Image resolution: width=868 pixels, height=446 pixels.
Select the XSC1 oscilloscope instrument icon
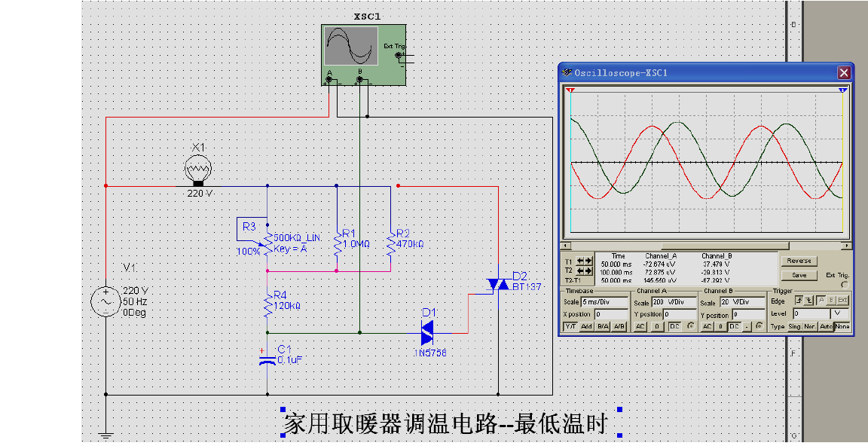coord(363,55)
